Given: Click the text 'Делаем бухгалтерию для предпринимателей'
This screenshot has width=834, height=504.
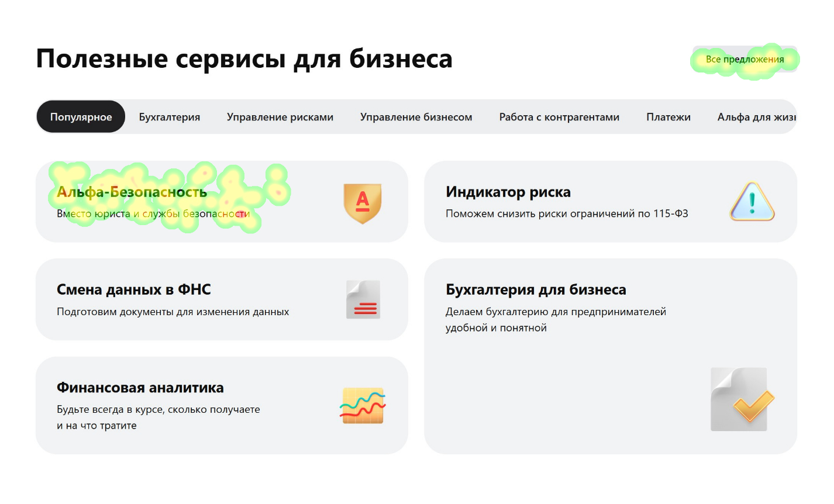Looking at the screenshot, I should point(556,312).
